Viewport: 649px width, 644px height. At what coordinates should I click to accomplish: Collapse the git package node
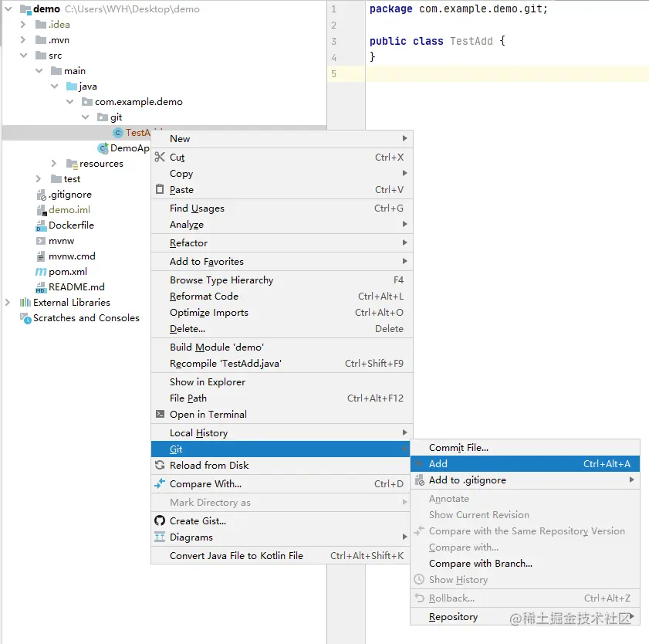pyautogui.click(x=85, y=117)
